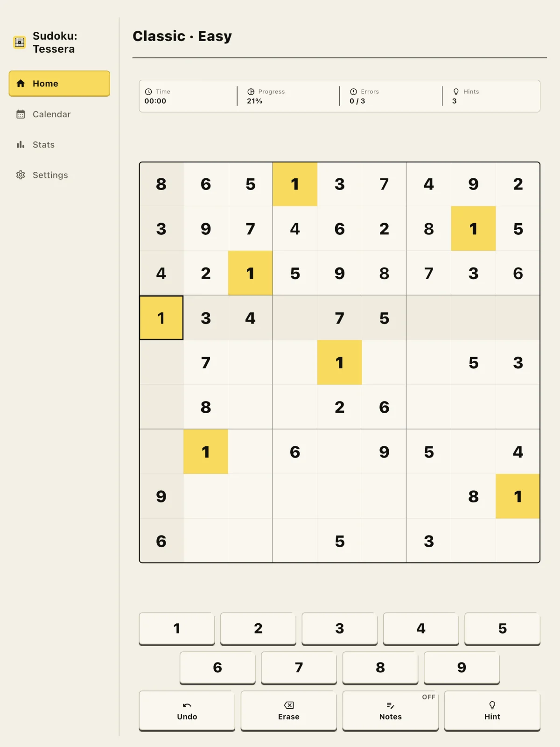
Task: Select the highlighted 1 in row five
Action: (x=340, y=363)
